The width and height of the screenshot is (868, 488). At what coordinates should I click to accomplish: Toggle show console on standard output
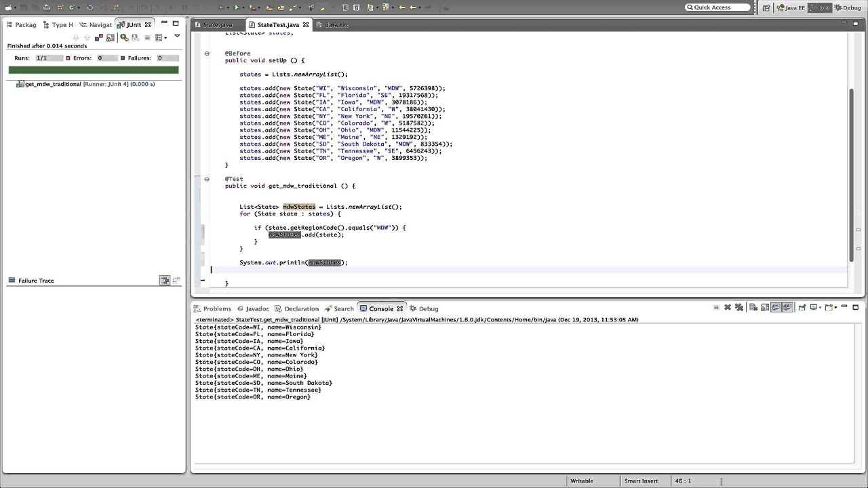(x=776, y=307)
